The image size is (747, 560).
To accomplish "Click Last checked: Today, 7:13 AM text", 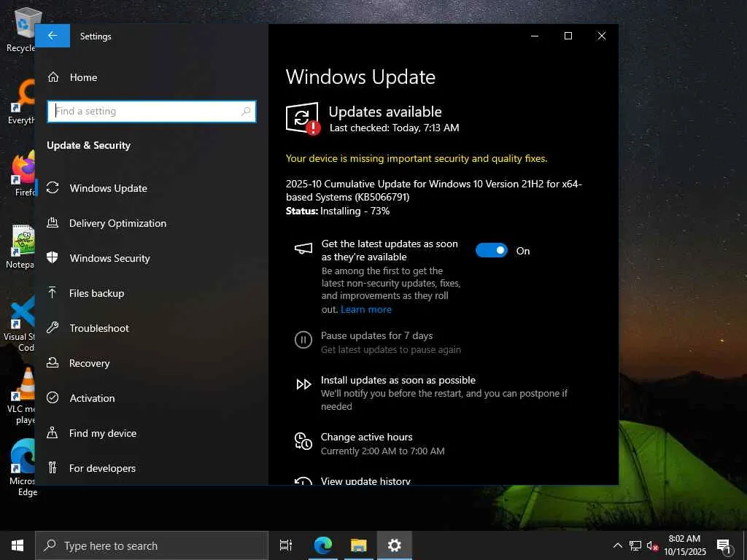I will pyautogui.click(x=395, y=128).
